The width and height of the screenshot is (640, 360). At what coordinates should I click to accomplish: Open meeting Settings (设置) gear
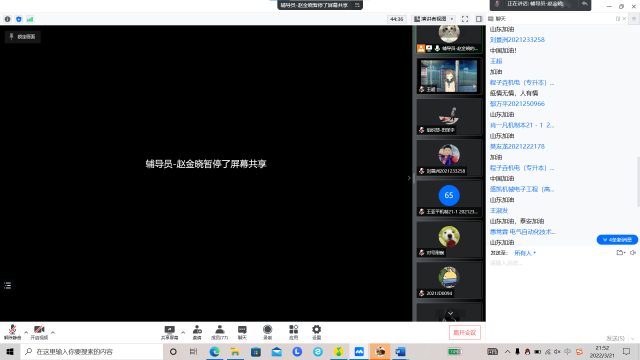click(x=317, y=333)
